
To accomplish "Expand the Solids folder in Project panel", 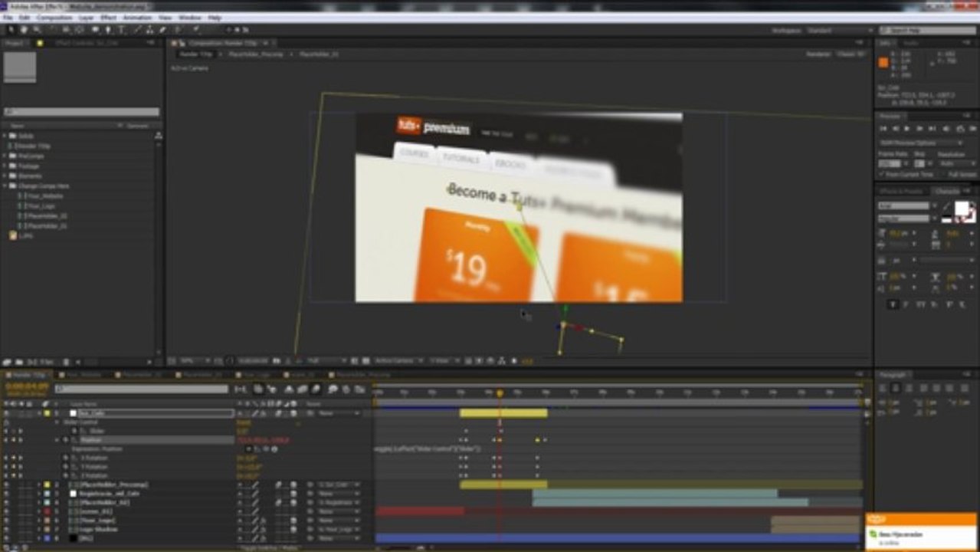I will pyautogui.click(x=5, y=136).
